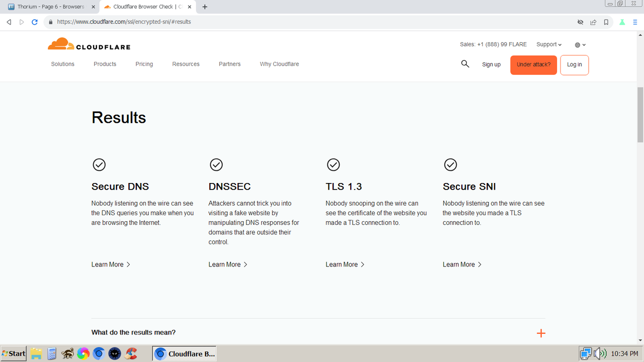The image size is (644, 362).
Task: Open a new tab with the plus button
Action: coord(205,7)
